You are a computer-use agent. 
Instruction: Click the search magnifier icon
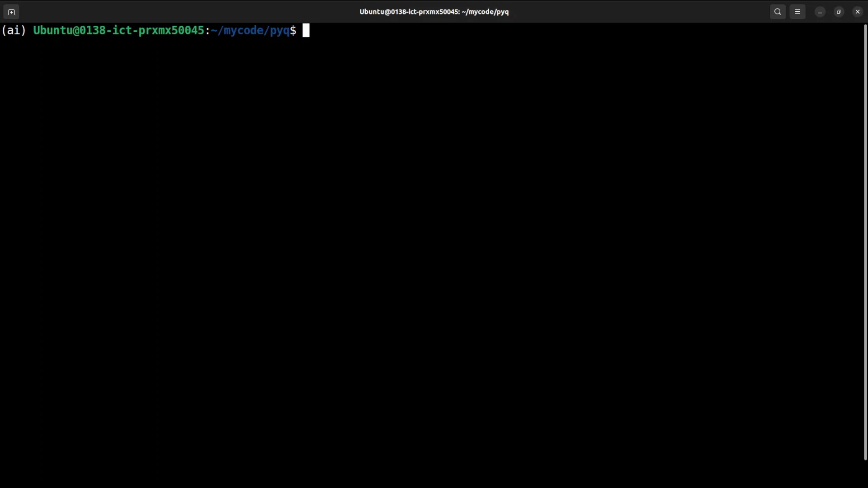[x=778, y=12]
